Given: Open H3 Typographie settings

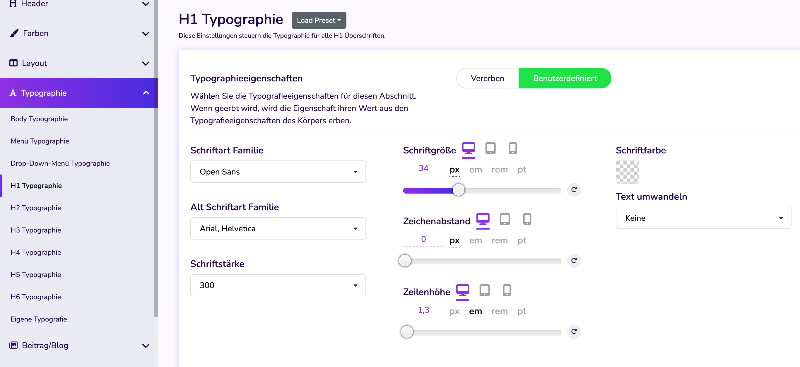Looking at the screenshot, I should tap(36, 230).
